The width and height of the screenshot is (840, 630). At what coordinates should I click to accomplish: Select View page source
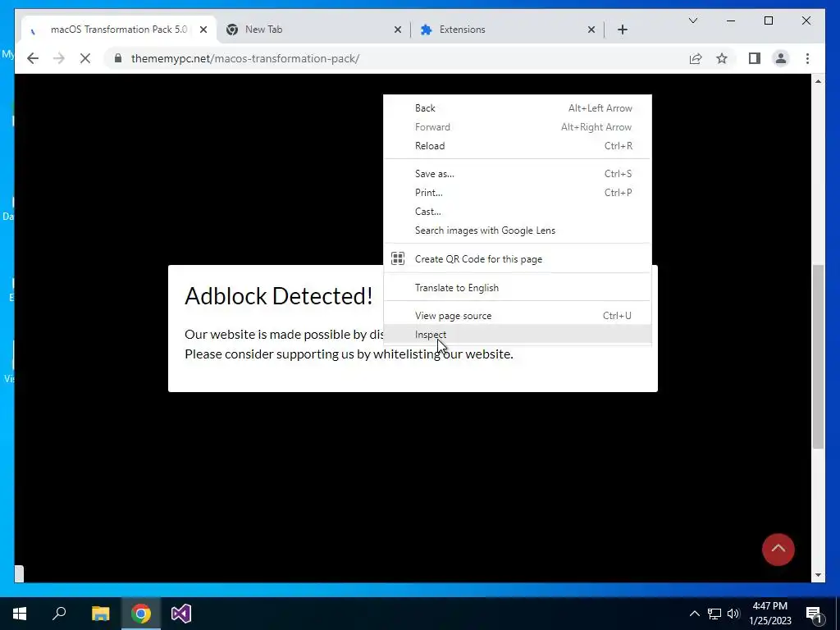(x=518, y=316)
